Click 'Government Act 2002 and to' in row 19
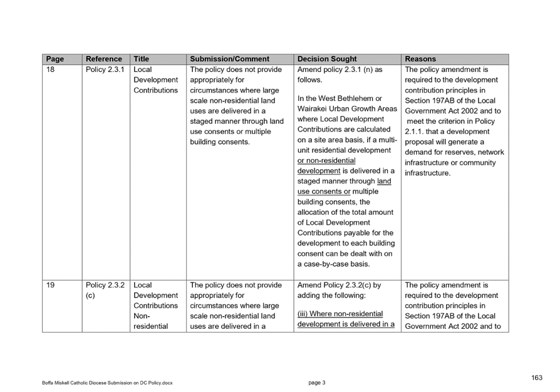 453,326
